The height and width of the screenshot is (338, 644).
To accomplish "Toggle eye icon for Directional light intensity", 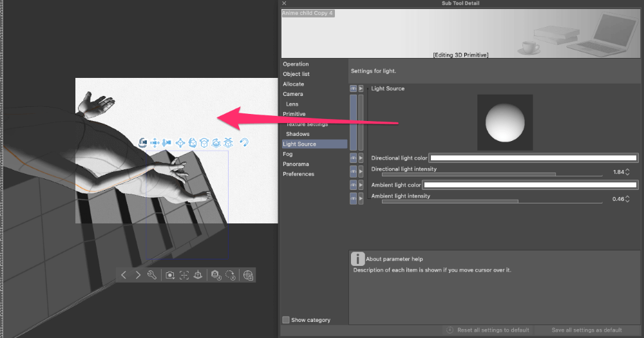I will tap(353, 171).
